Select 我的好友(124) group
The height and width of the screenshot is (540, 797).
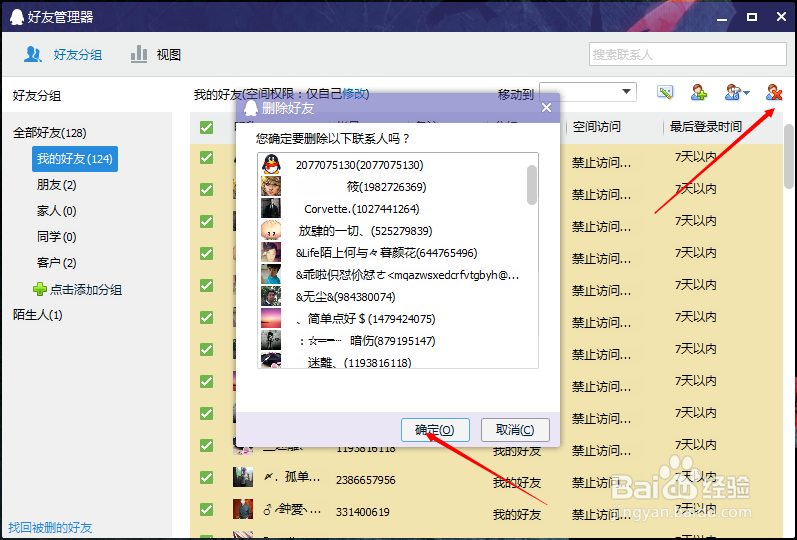(75, 159)
